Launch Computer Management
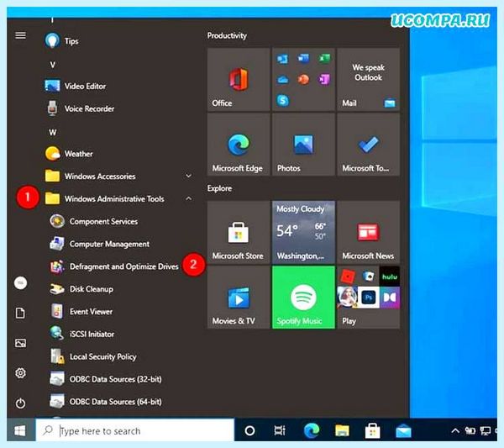The height and width of the screenshot is (448, 504). click(x=99, y=244)
